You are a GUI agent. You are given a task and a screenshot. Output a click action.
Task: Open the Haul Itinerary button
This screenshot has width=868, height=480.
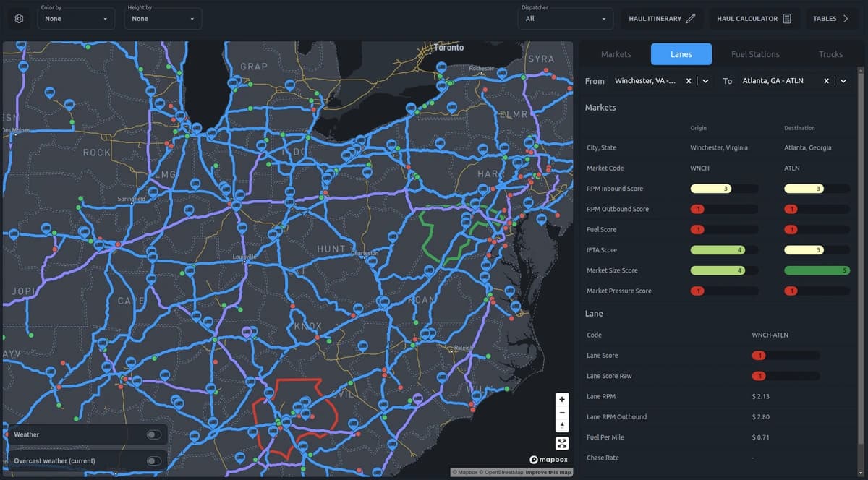pos(662,18)
